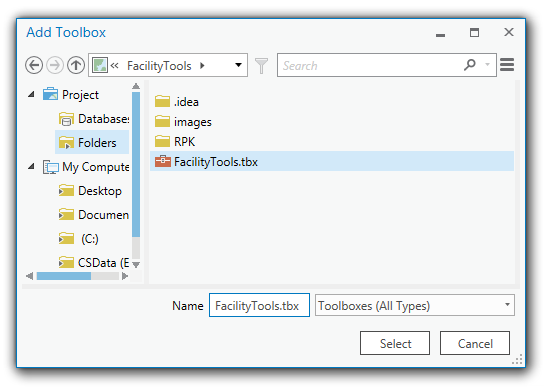552x390 pixels.
Task: Select Documents in the tree
Action: tap(104, 215)
